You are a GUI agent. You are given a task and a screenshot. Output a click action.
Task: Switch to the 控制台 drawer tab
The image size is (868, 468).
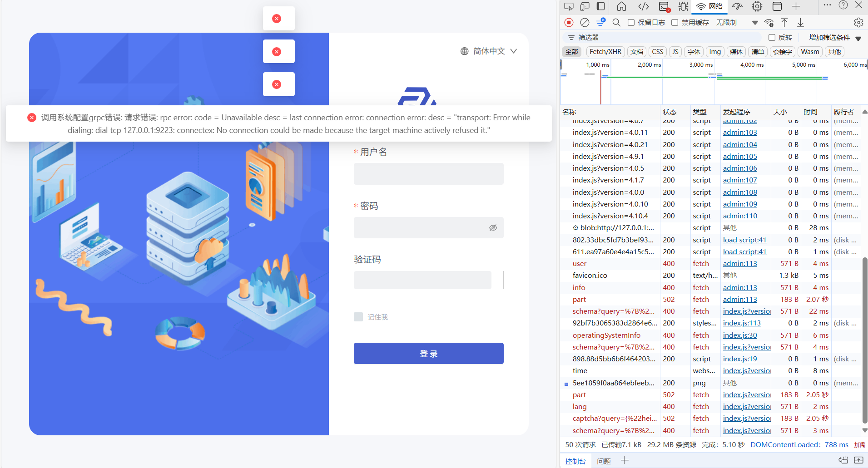click(x=575, y=461)
